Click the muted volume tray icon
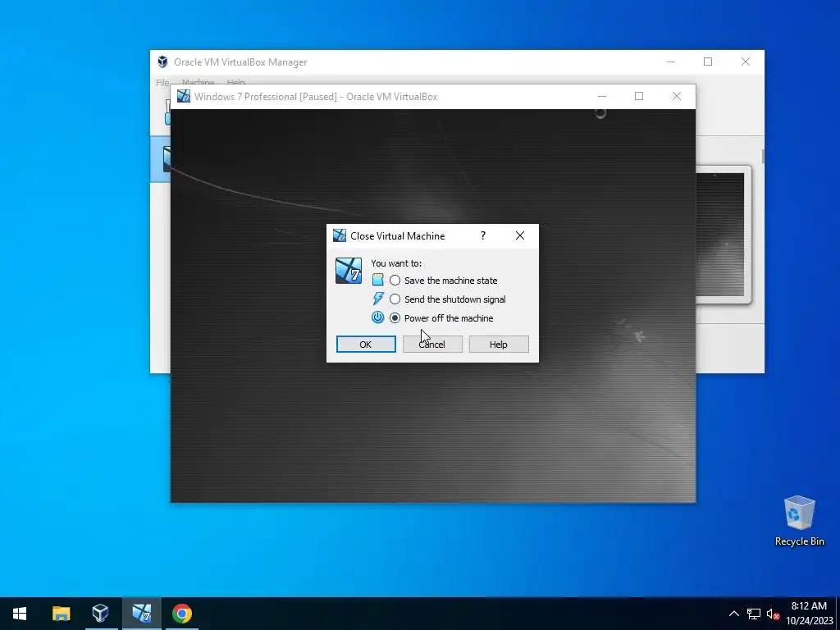 click(773, 614)
